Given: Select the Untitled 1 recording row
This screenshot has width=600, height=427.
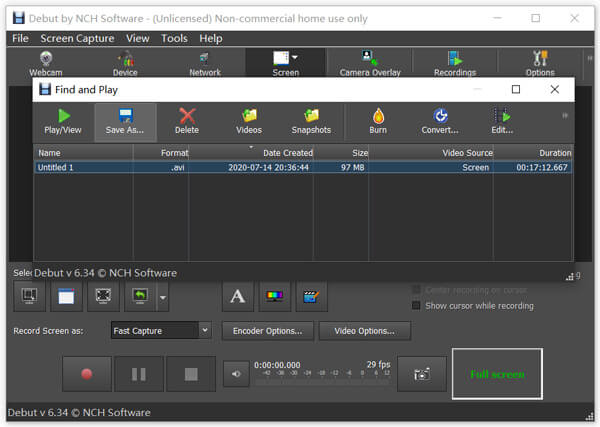Looking at the screenshot, I should click(303, 167).
